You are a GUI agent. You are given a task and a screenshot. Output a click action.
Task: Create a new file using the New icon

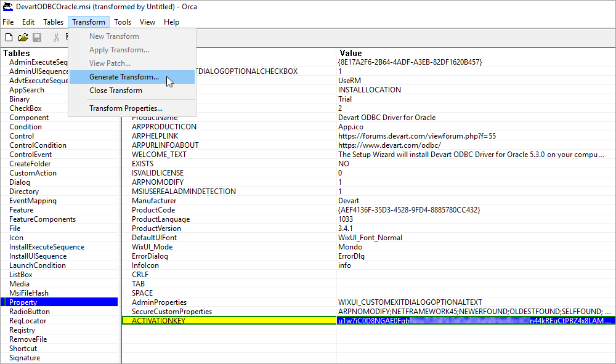click(x=8, y=37)
